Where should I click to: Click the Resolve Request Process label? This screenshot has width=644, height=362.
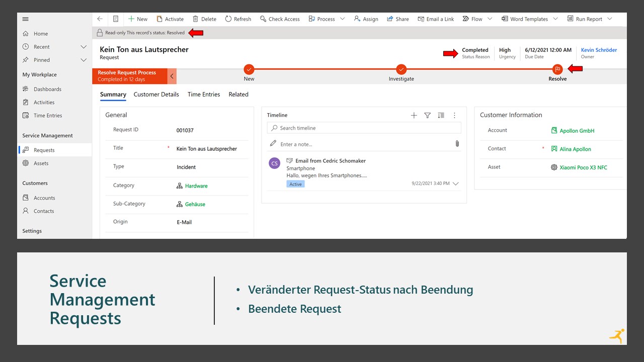(x=127, y=72)
